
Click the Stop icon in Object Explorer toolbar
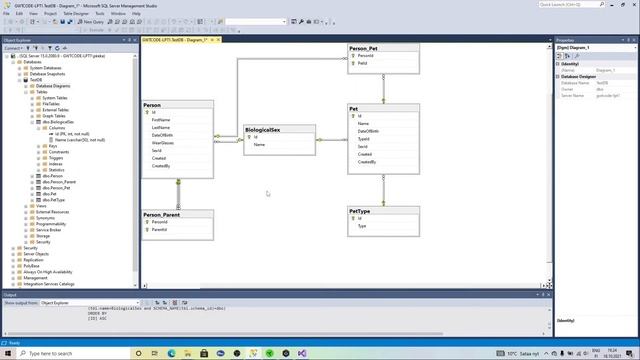coord(42,48)
